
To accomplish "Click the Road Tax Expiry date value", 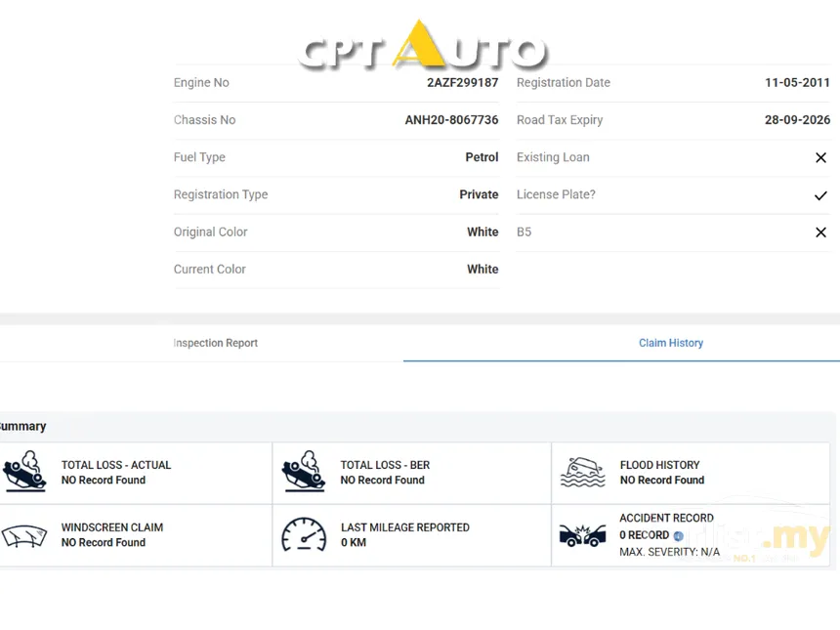I will (x=797, y=120).
